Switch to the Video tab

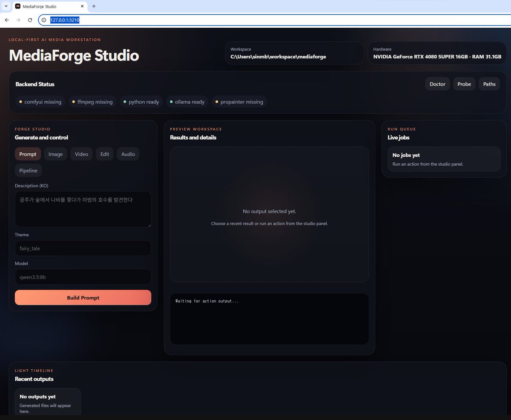81,154
